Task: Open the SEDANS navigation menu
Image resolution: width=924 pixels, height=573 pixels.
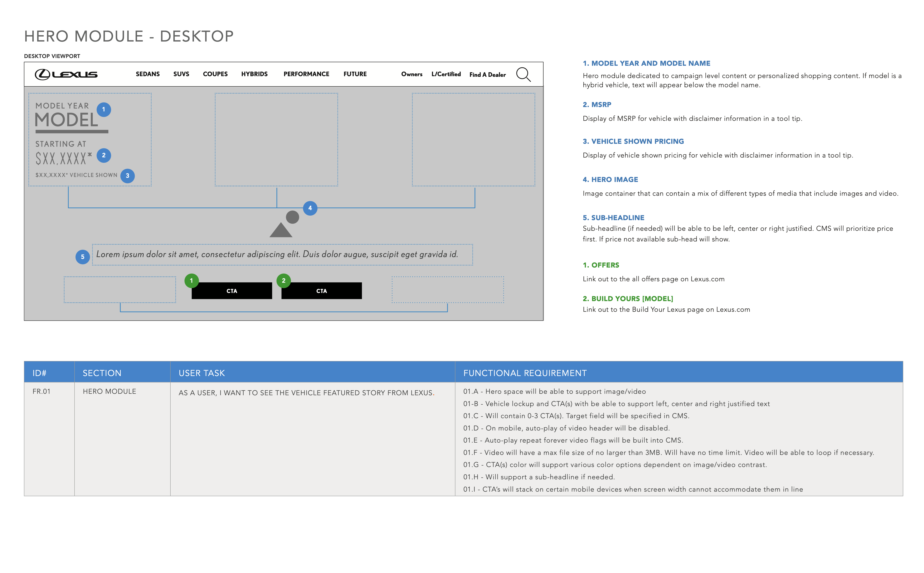Action: click(x=148, y=74)
